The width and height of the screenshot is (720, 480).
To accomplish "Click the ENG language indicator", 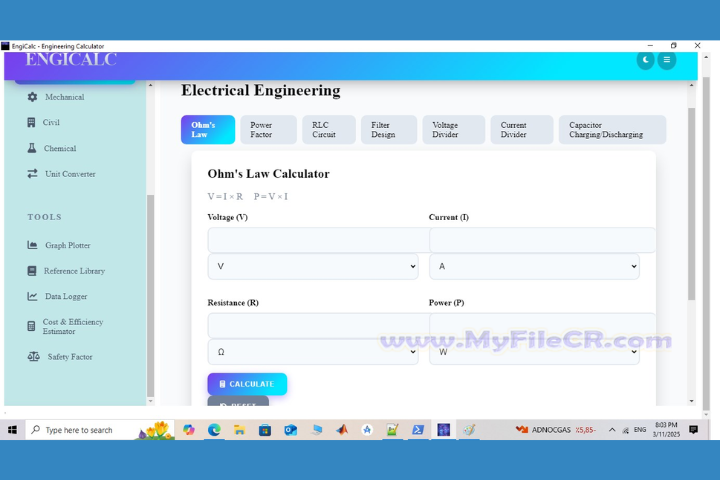I will [x=640, y=430].
